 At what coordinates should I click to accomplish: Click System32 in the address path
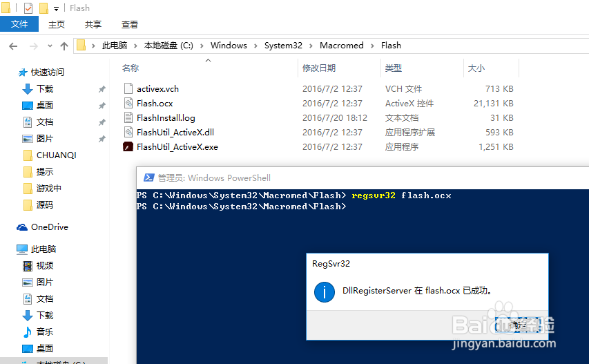pos(283,46)
